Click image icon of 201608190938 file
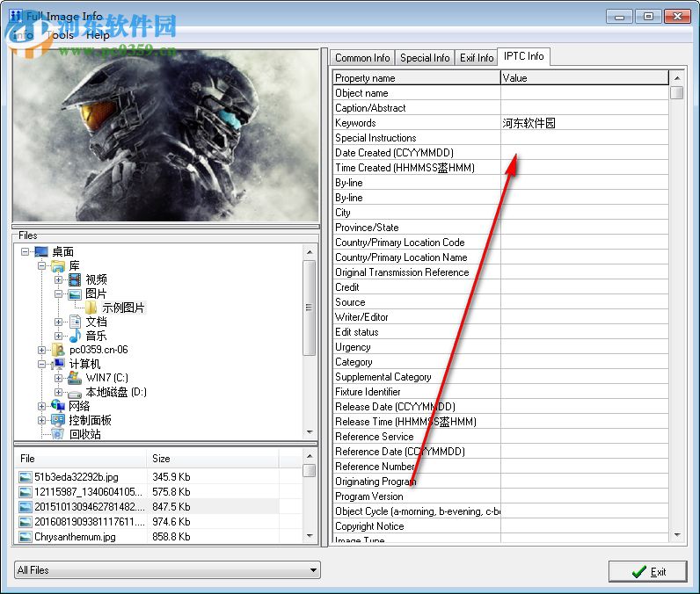Screen dimensions: 700x594 (26, 522)
